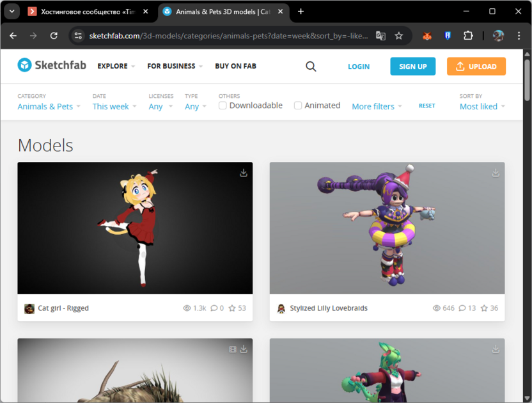The image size is (532, 403).
Task: Open comments icon for Cat girl
Action: 214,308
